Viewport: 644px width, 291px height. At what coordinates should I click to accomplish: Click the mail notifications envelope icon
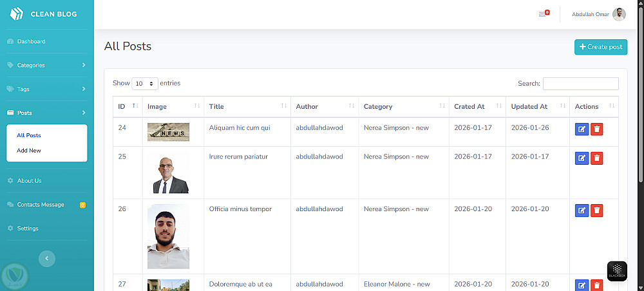point(542,14)
